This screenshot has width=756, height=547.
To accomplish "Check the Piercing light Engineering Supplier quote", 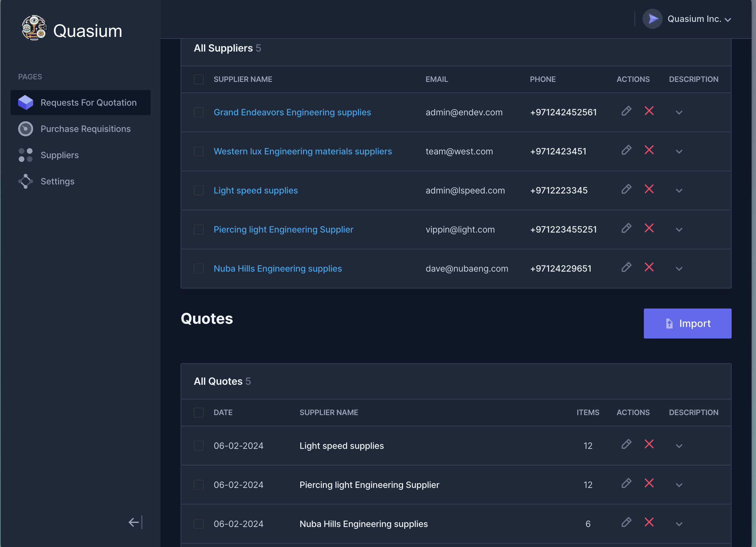I will [199, 484].
